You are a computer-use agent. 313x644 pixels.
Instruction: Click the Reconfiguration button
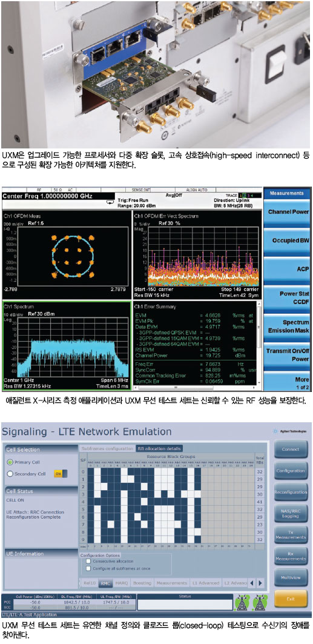pos(291,492)
